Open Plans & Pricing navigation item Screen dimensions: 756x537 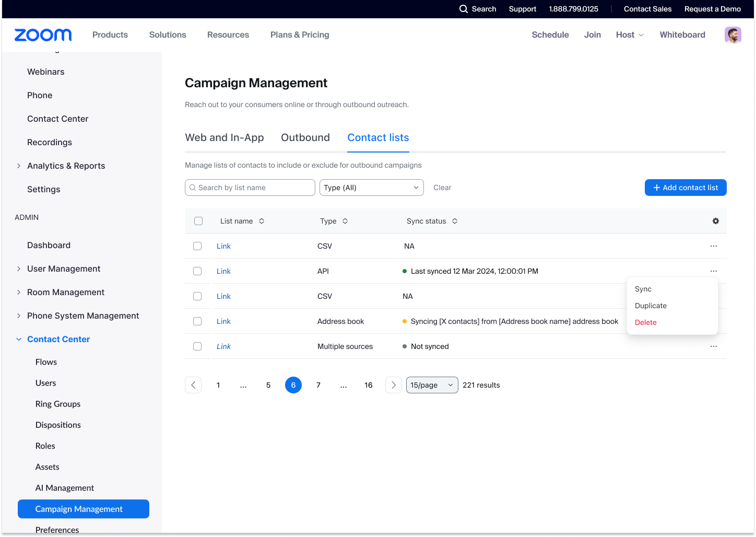(300, 35)
